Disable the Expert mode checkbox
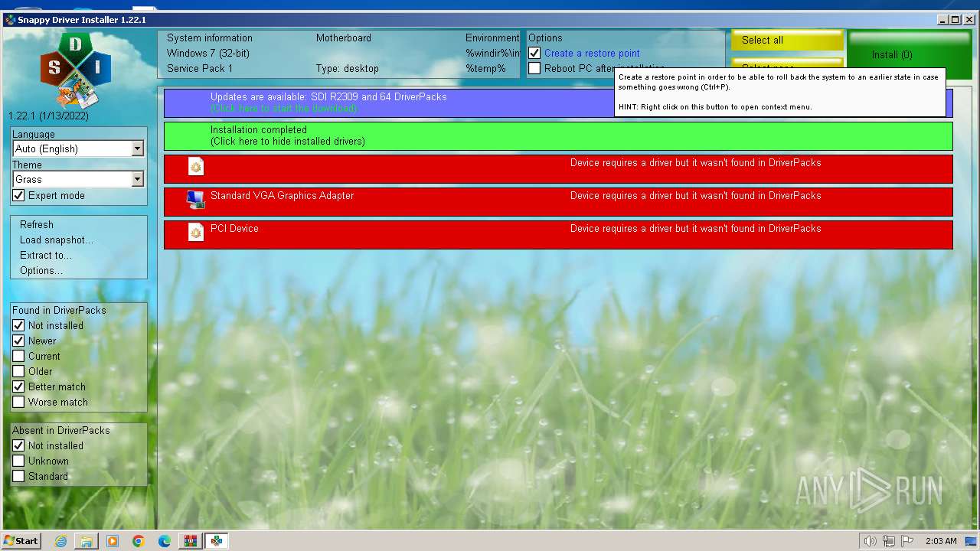The image size is (980, 551). [x=18, y=196]
